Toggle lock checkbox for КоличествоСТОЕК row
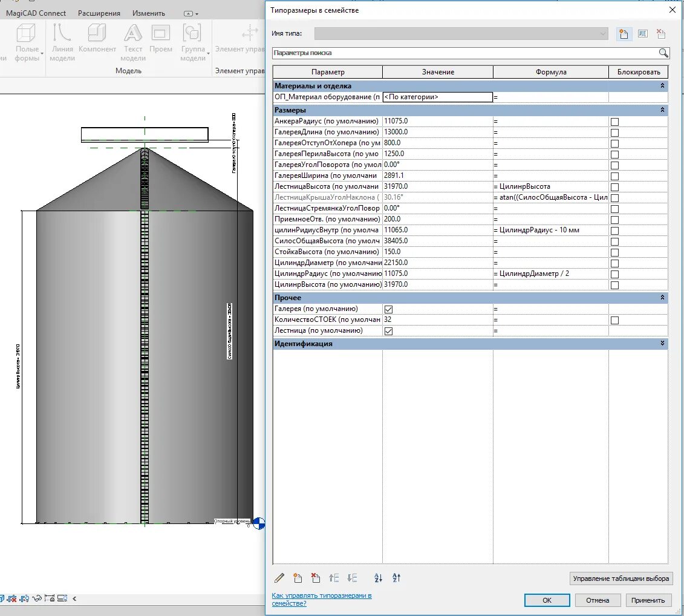This screenshot has width=684, height=616. click(614, 321)
